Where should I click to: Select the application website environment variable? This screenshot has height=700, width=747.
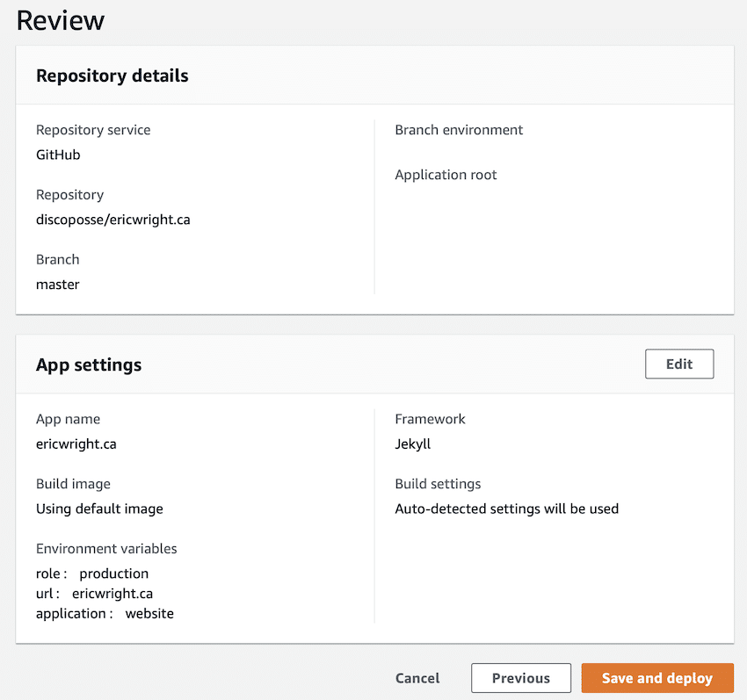coord(105,614)
